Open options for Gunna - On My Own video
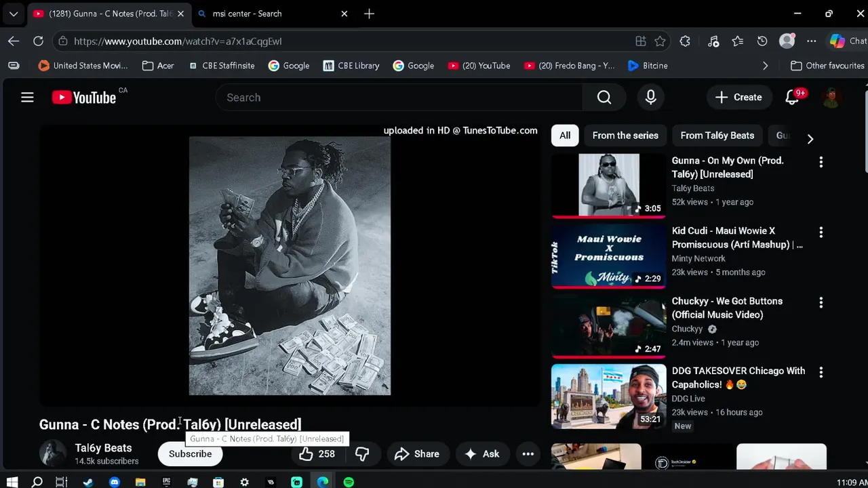This screenshot has height=488, width=868. tap(821, 163)
